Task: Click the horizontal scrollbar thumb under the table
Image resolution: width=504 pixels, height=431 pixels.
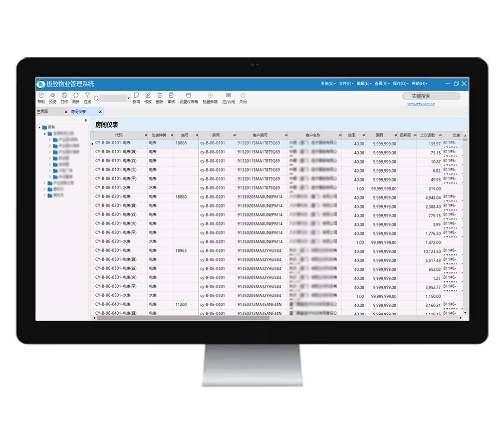Action: (x=183, y=318)
